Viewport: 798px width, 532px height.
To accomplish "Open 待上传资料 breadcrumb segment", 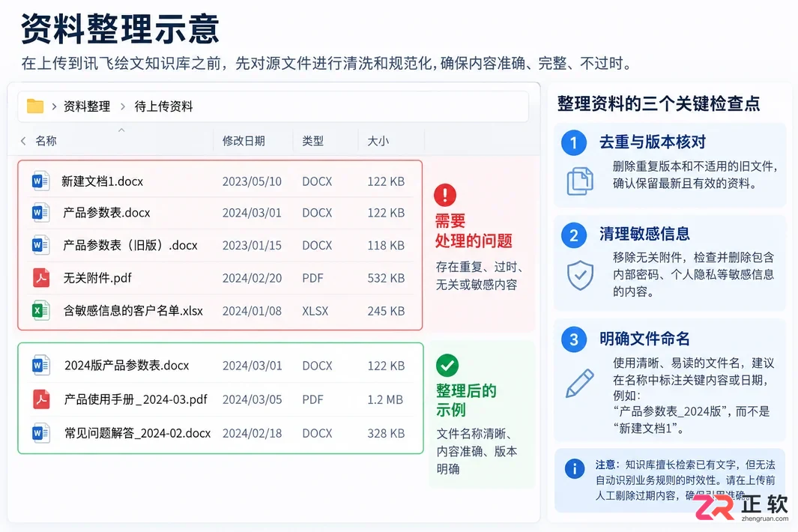I will click(163, 106).
